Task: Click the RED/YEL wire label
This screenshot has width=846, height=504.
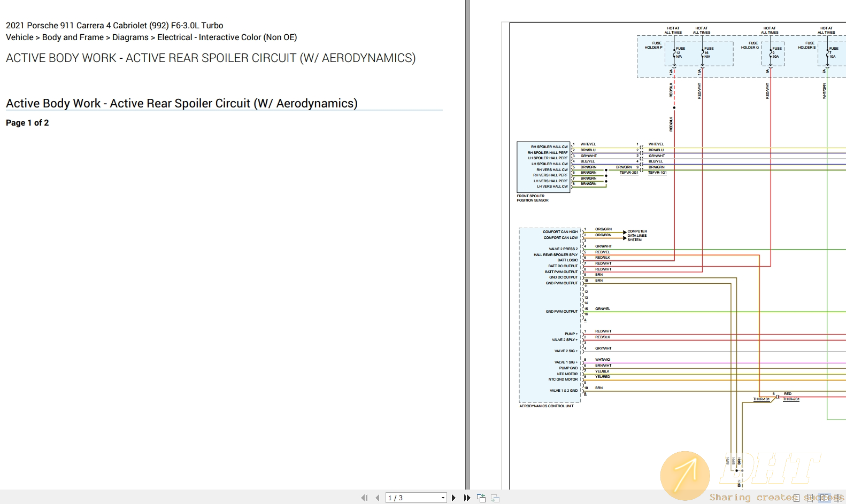Action: tap(603, 252)
